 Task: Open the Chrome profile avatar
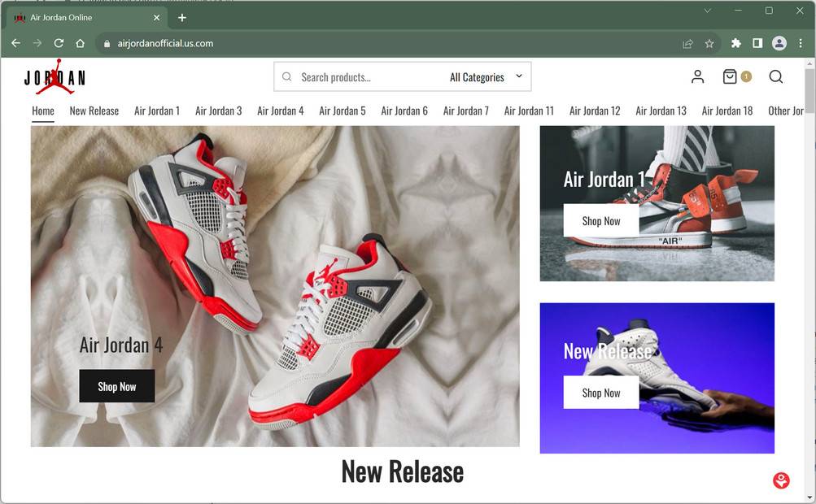[779, 43]
